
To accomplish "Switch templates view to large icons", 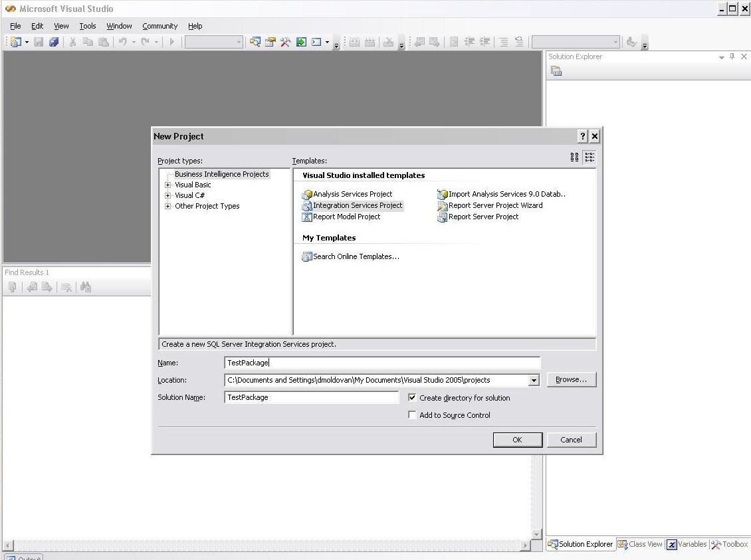I will coord(575,157).
